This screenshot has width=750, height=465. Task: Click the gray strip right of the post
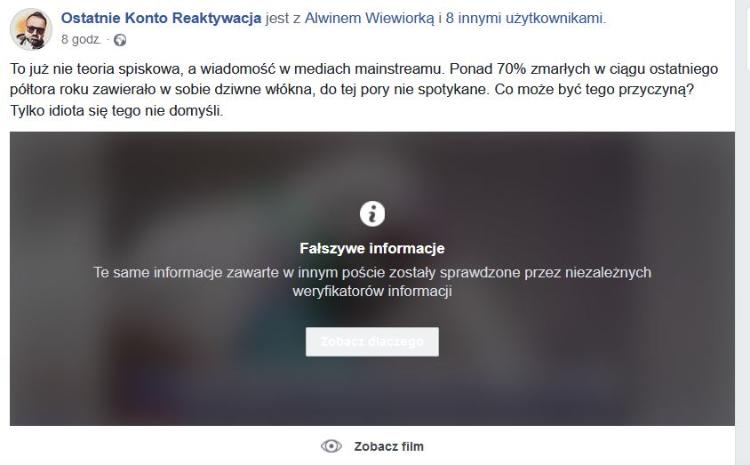tap(742, 232)
